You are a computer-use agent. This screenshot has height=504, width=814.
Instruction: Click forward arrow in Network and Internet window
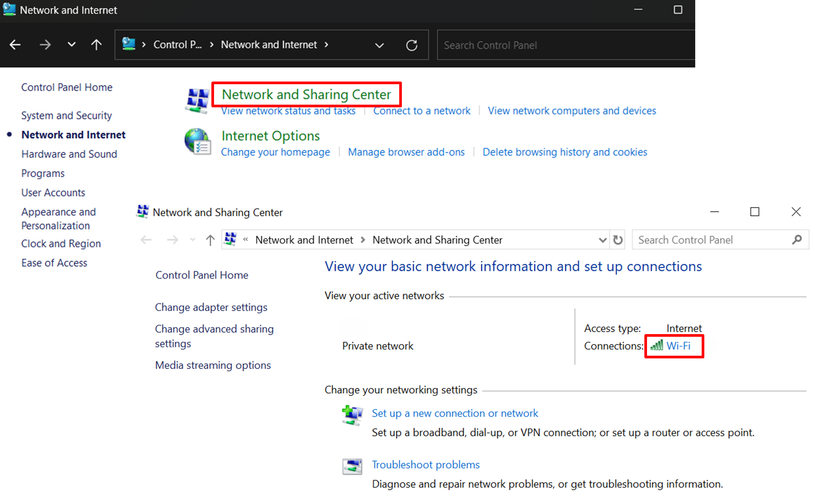tap(45, 45)
